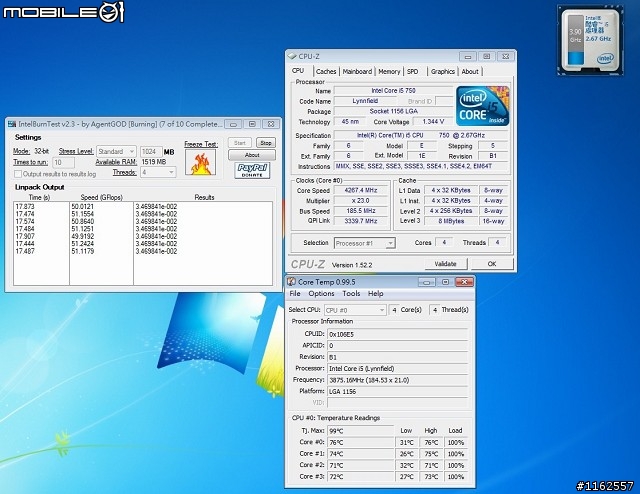Open About in IntelBurnTest

click(252, 155)
